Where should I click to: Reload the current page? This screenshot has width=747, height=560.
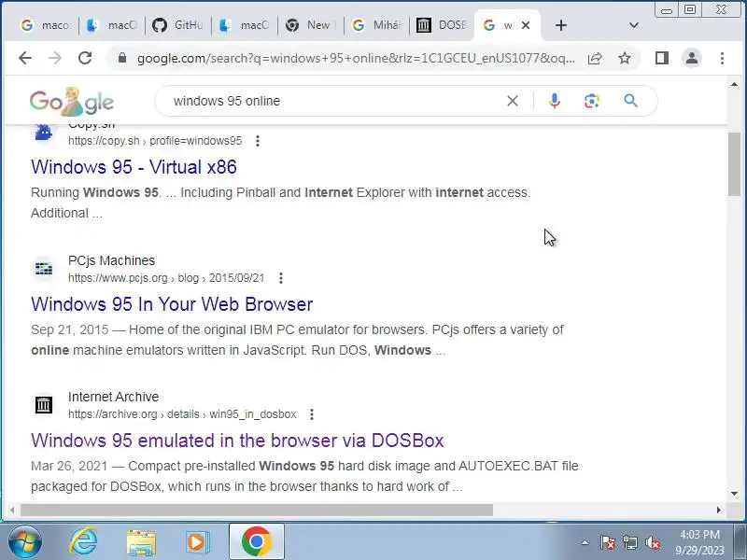85,58
